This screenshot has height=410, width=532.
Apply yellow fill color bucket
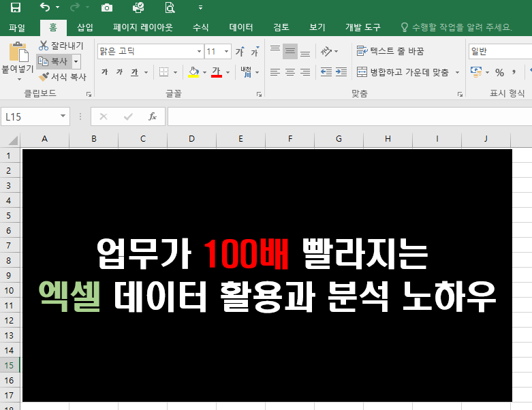click(x=193, y=72)
